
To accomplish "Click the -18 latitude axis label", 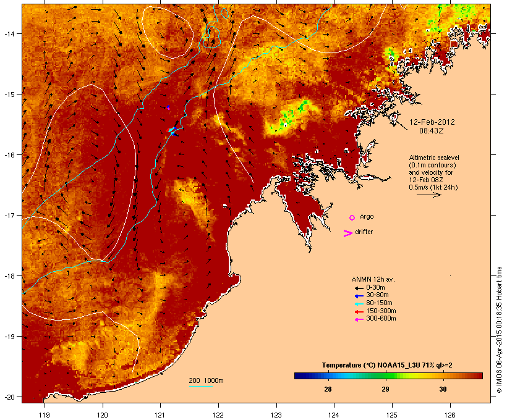I will [x=9, y=276].
